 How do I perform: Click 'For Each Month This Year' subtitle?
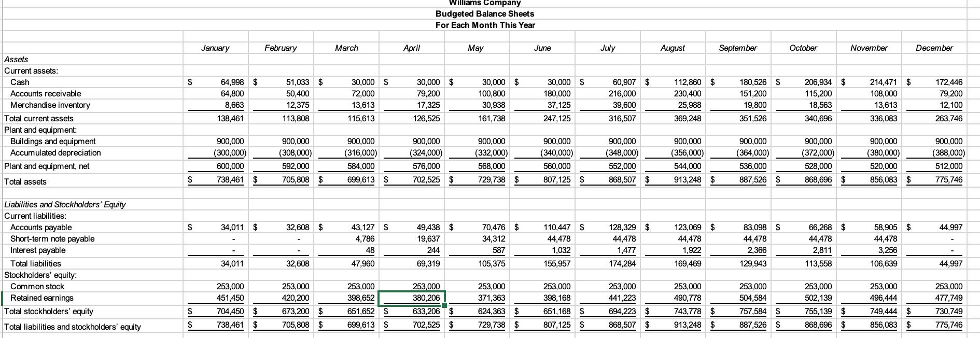point(485,25)
